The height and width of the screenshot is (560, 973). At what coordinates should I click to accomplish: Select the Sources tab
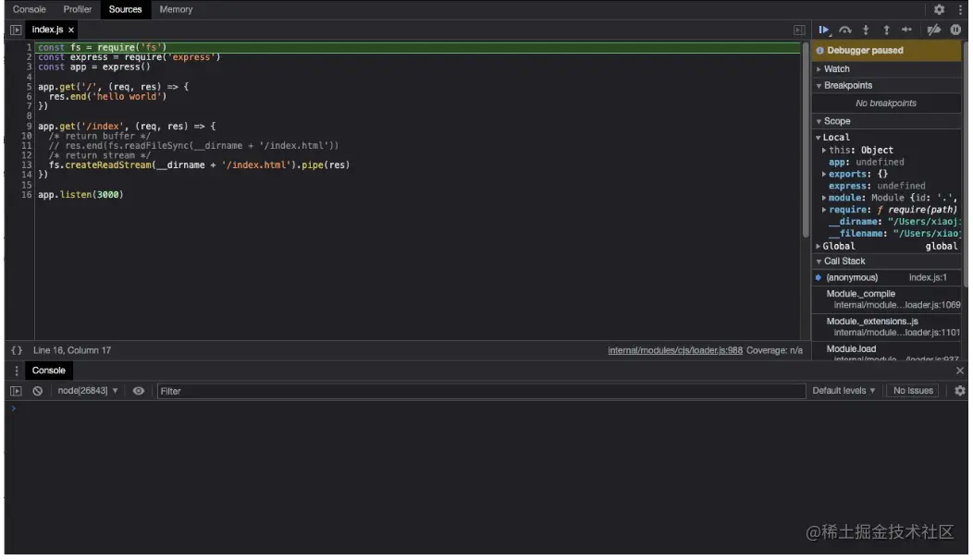pyautogui.click(x=126, y=9)
